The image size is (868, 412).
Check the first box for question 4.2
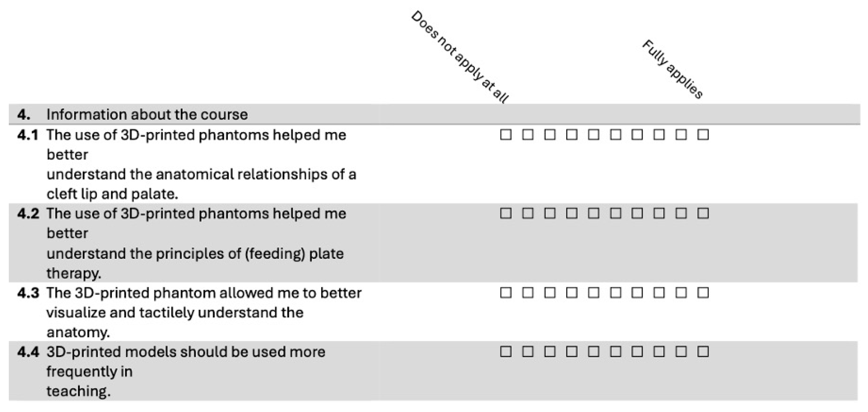[x=506, y=213]
